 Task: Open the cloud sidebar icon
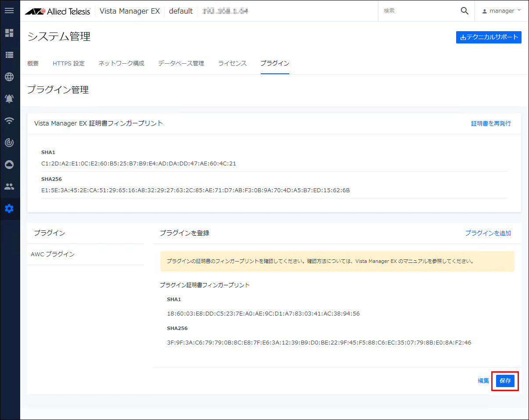[x=9, y=165]
